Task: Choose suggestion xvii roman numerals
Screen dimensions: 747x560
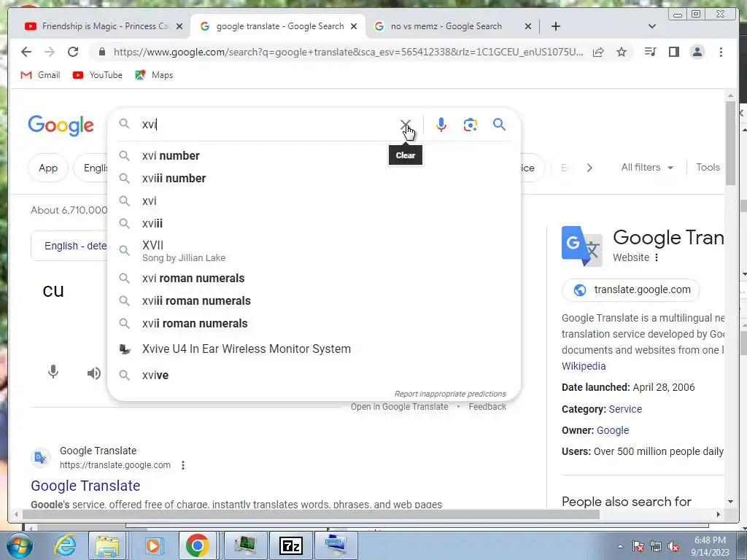Action: (314, 323)
